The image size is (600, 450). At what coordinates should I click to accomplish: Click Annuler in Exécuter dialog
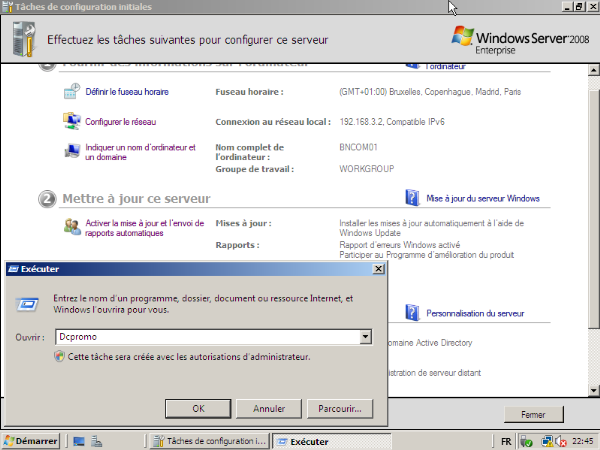269,409
